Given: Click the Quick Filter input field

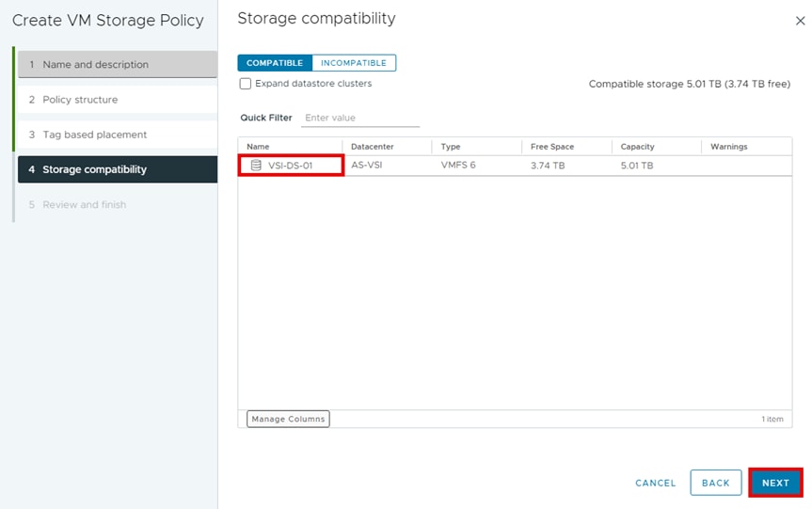Looking at the screenshot, I should tap(361, 118).
